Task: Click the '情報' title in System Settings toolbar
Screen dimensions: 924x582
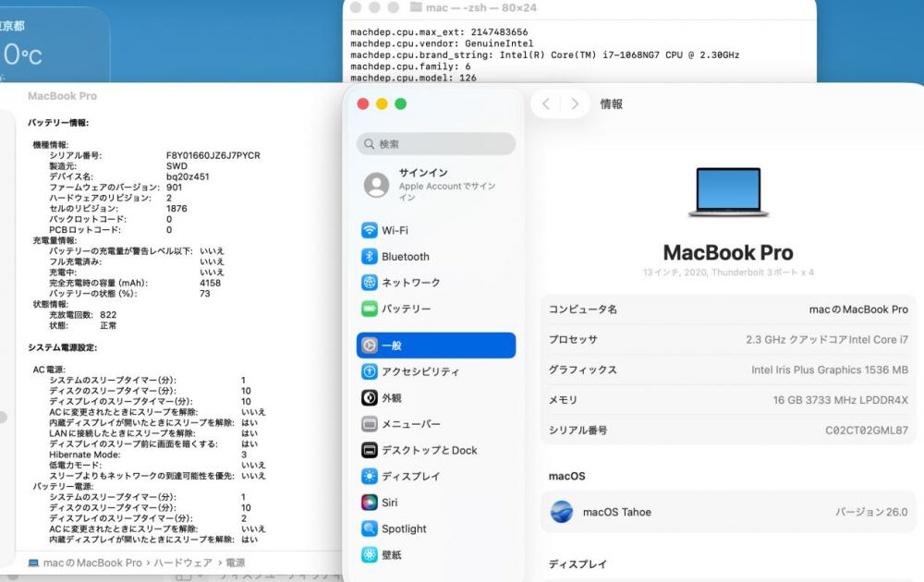Action: click(611, 104)
